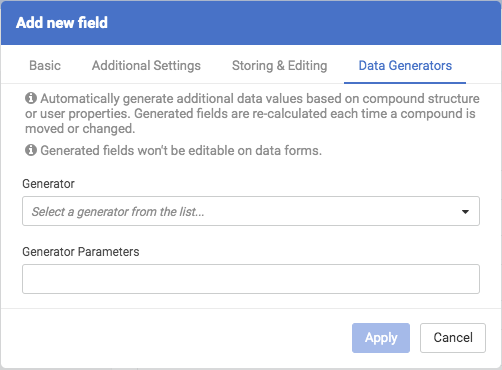Screen dimensions: 502x370
Task: Click the 'Generator Parameters' label
Action: pyautogui.click(x=81, y=252)
